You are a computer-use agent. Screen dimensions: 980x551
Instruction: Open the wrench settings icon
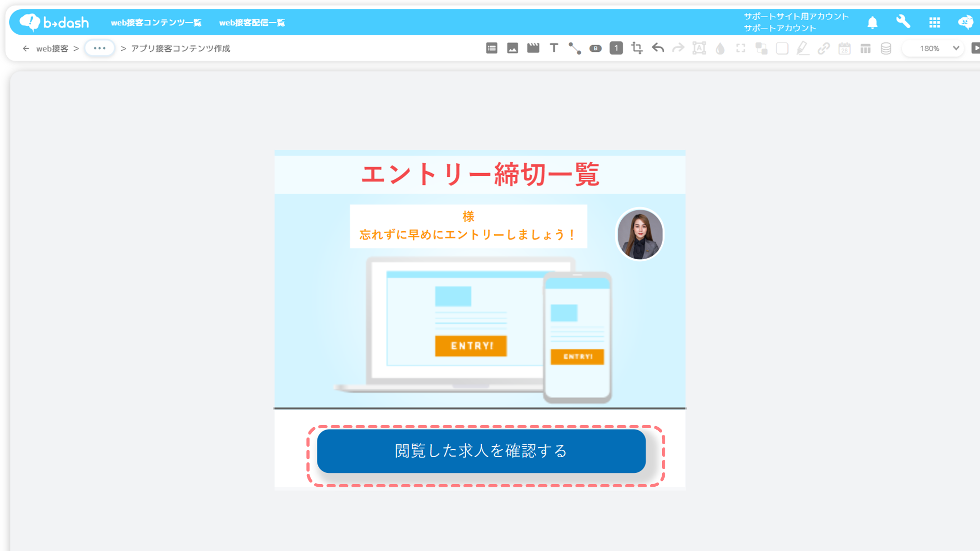click(903, 22)
